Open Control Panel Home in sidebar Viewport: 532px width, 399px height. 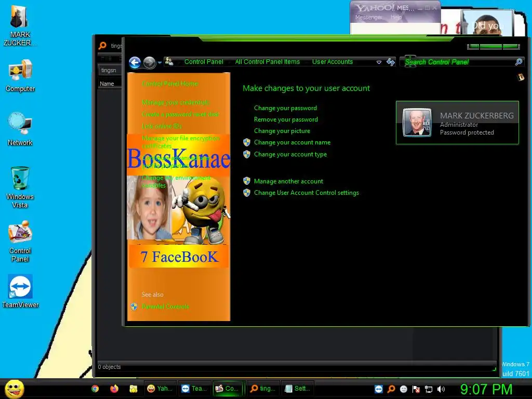coord(170,84)
